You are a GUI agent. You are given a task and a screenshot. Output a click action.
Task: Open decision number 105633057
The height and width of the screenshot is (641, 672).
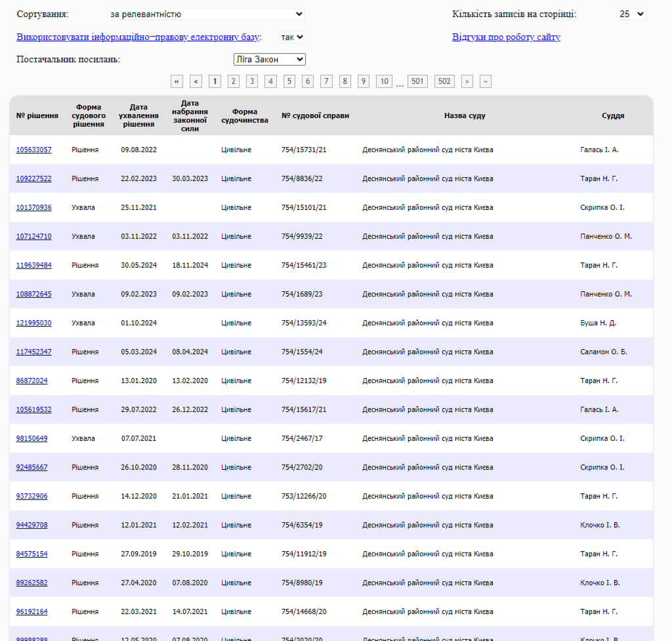pyautogui.click(x=33, y=150)
